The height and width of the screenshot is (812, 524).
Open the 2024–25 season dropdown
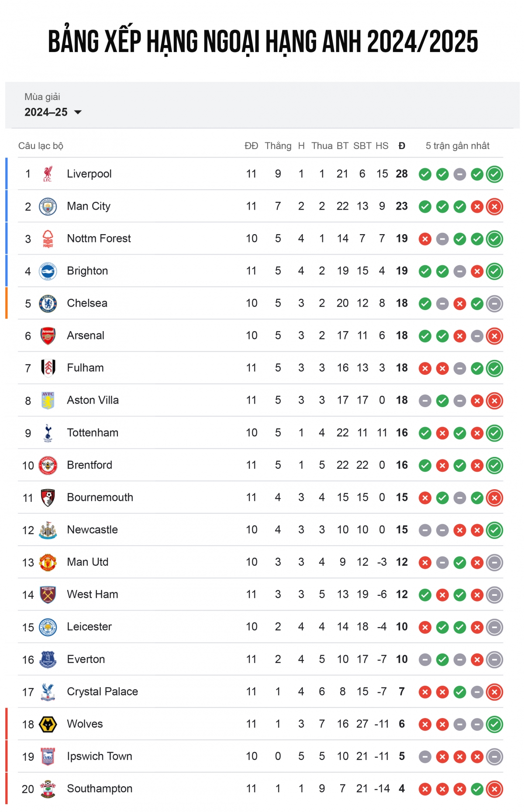[53, 112]
